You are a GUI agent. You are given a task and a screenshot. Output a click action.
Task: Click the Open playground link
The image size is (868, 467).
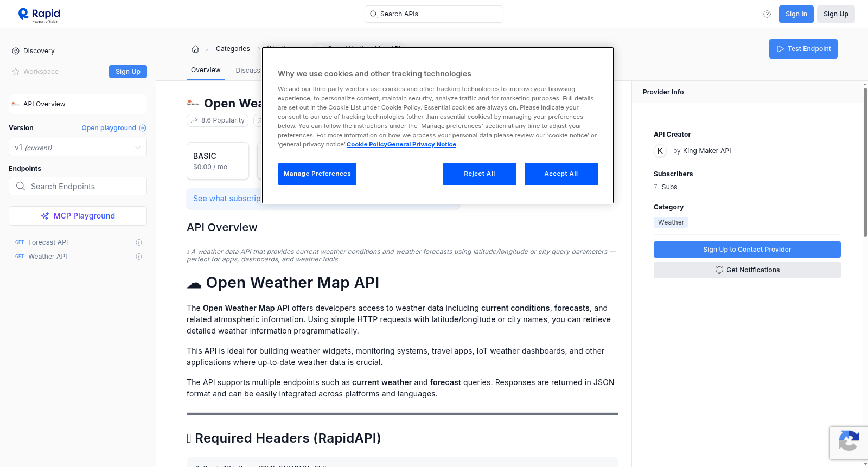[108, 128]
